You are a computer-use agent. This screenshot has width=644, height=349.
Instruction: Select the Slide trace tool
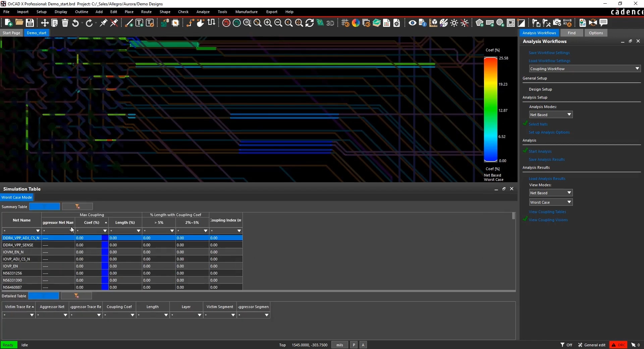tap(201, 23)
